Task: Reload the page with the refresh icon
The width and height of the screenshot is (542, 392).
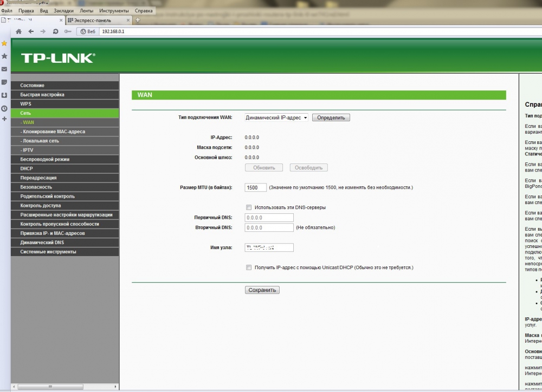Action: click(x=55, y=31)
